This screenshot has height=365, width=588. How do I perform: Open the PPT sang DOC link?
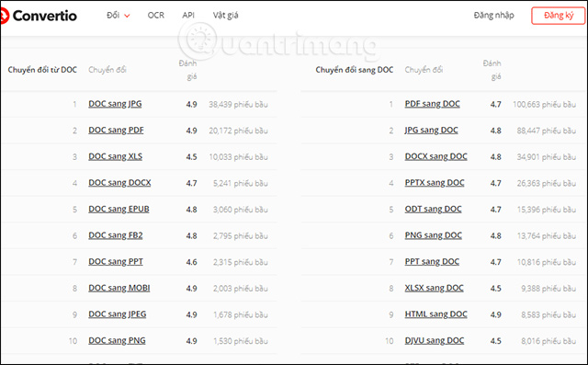(432, 261)
